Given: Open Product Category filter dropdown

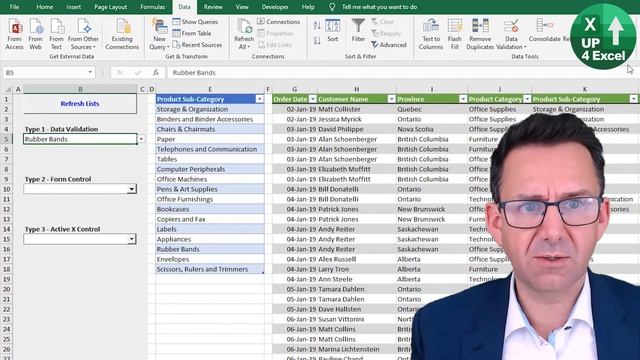Looking at the screenshot, I should pos(527,99).
